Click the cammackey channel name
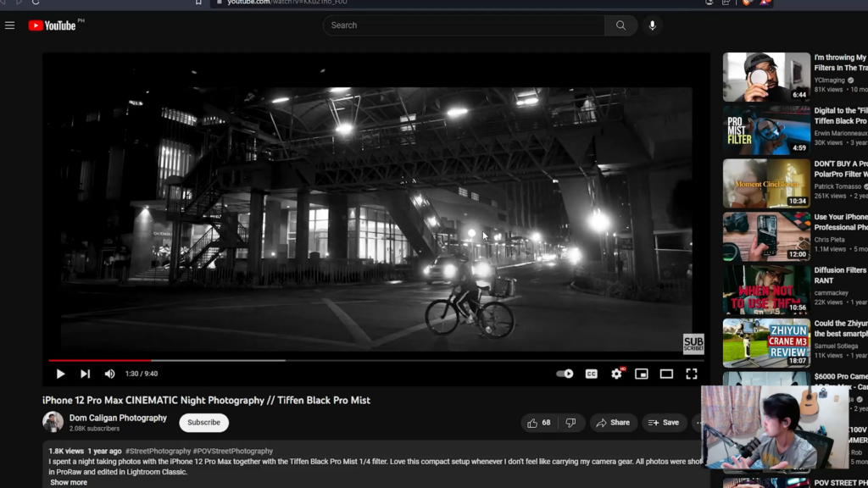 [x=831, y=292]
